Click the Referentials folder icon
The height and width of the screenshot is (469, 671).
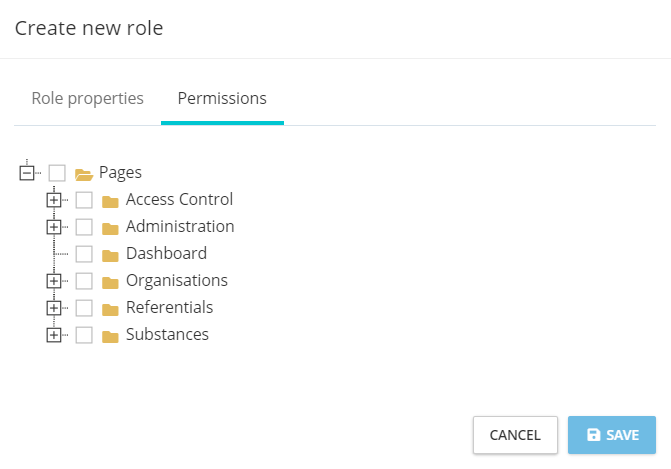111,308
